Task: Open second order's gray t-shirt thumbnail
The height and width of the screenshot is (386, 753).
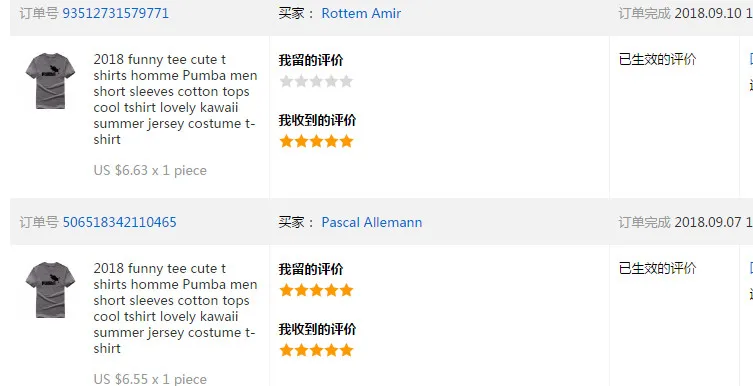Action: click(50, 290)
